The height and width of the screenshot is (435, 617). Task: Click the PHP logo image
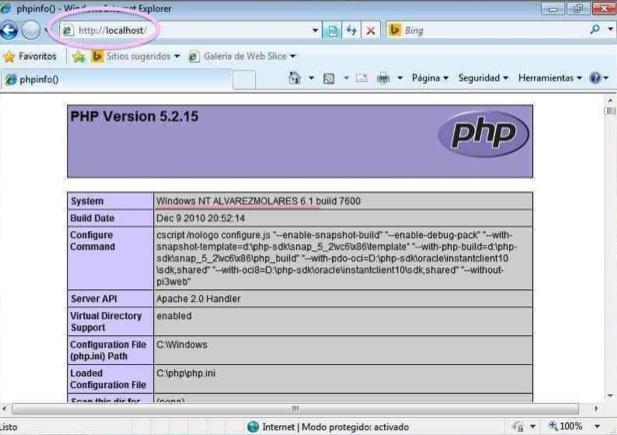pyautogui.click(x=483, y=134)
